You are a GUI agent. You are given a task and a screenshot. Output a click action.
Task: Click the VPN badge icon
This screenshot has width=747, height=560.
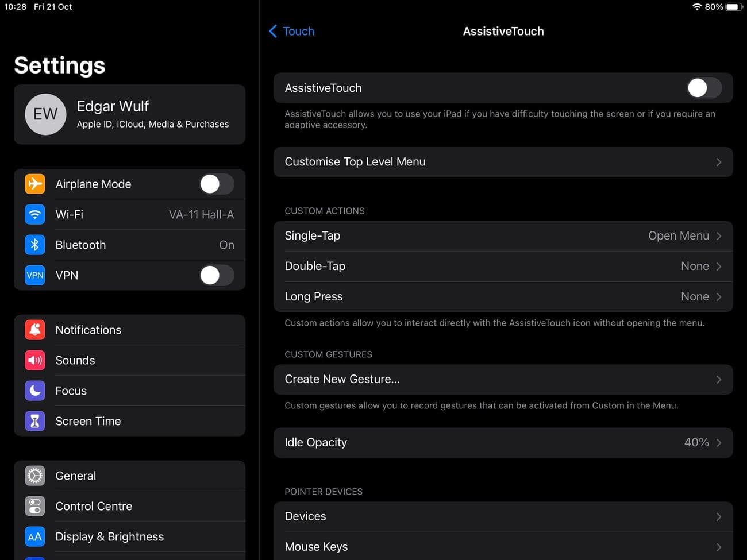click(34, 275)
